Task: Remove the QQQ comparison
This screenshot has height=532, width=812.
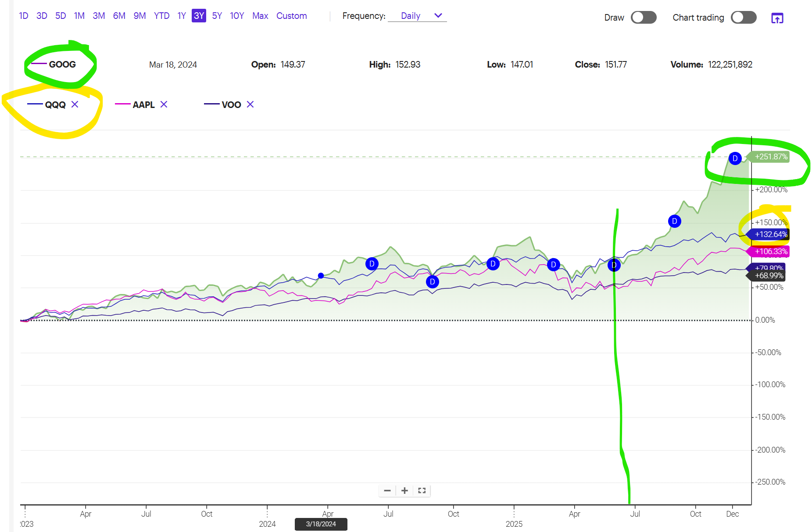Action: [x=75, y=104]
